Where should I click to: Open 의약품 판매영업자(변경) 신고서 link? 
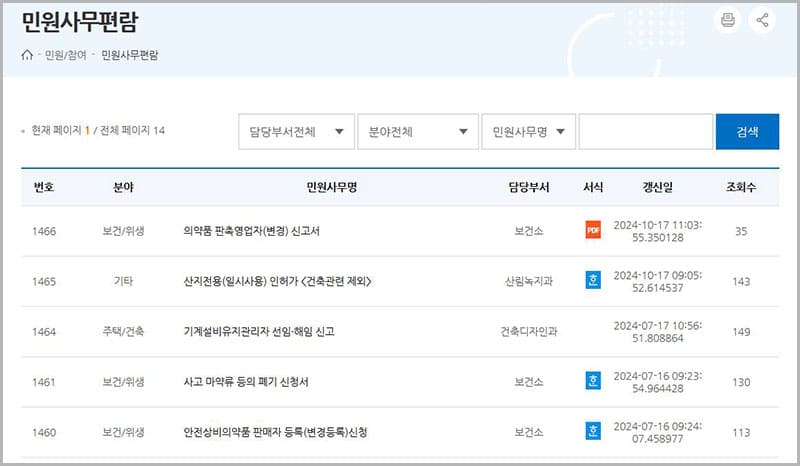[251, 231]
